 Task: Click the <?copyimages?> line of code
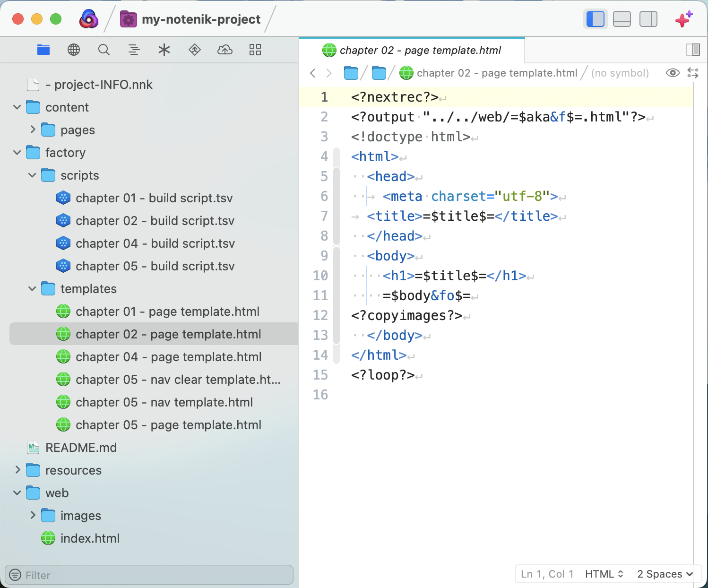click(407, 315)
